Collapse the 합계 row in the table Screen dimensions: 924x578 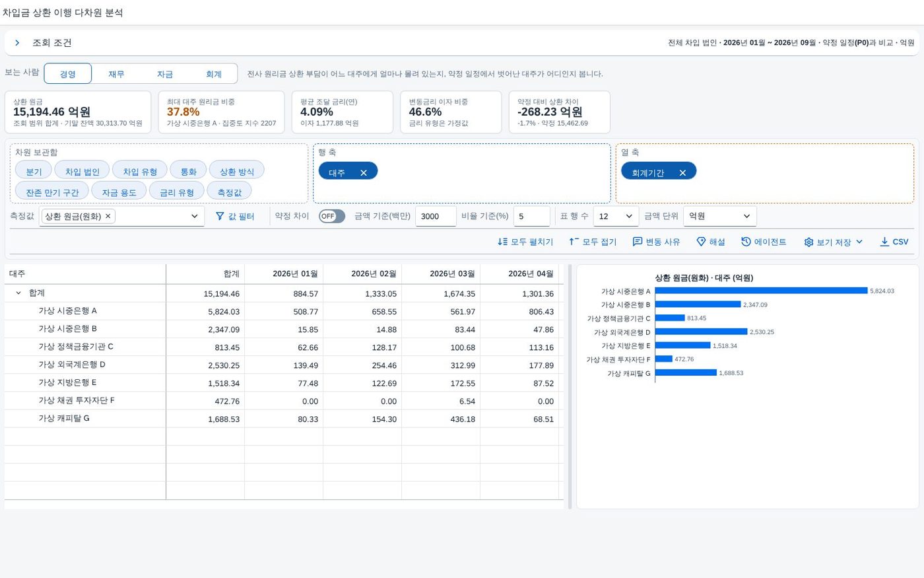[x=18, y=293]
